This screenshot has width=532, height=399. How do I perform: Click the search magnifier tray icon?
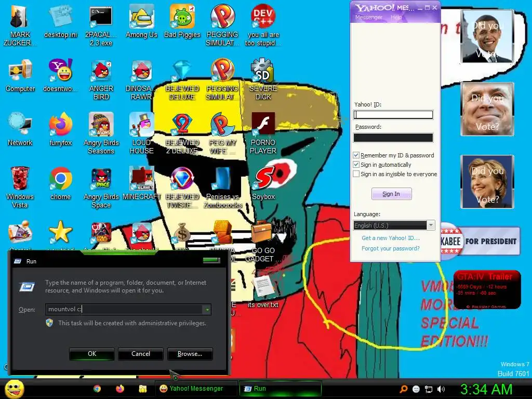(x=403, y=389)
